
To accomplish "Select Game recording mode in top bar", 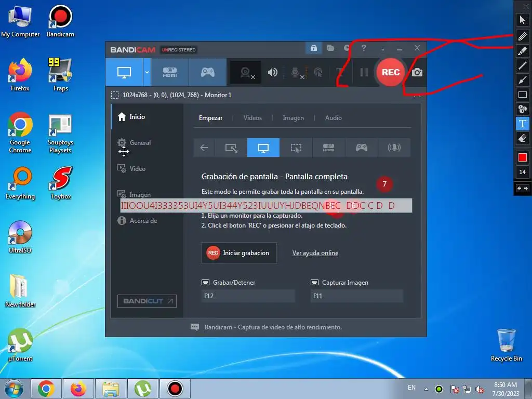I will (207, 72).
